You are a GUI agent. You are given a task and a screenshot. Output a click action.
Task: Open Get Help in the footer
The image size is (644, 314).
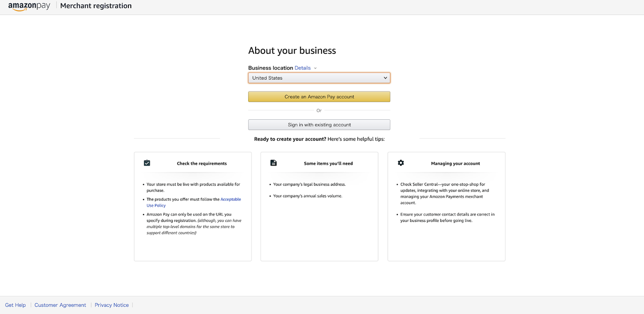click(16, 305)
